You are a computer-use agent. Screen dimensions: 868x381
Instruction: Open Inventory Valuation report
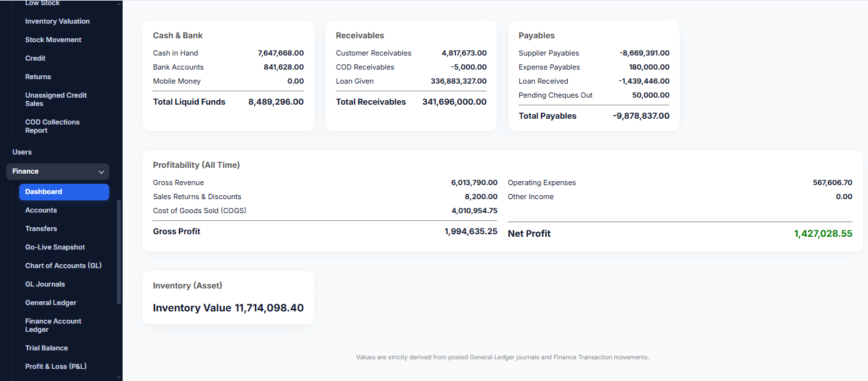[57, 21]
